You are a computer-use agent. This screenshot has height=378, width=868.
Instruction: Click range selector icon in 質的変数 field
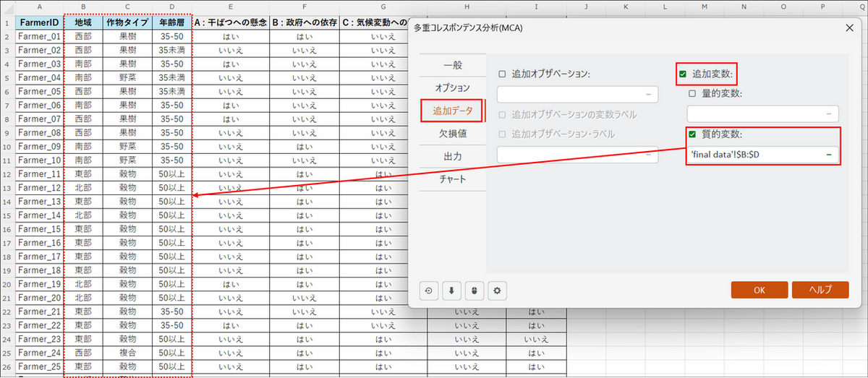(829, 155)
